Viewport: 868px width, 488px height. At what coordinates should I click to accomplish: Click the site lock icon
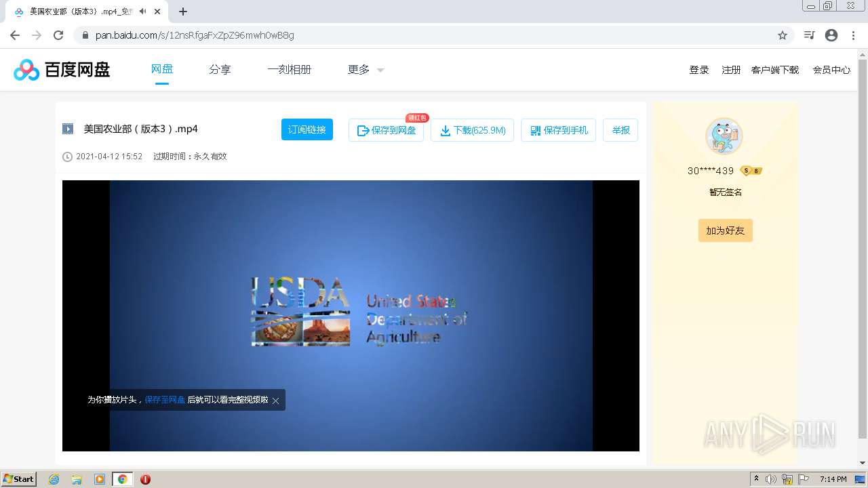(x=85, y=35)
